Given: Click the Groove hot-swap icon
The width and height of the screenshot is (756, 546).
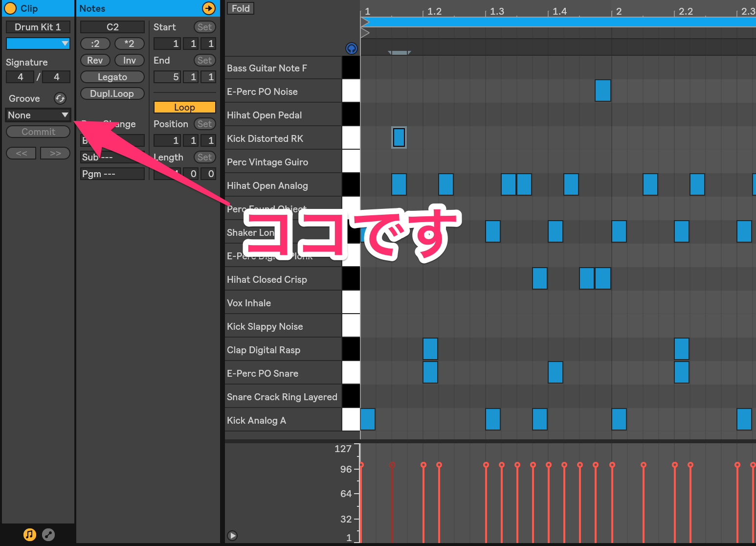Looking at the screenshot, I should (60, 98).
